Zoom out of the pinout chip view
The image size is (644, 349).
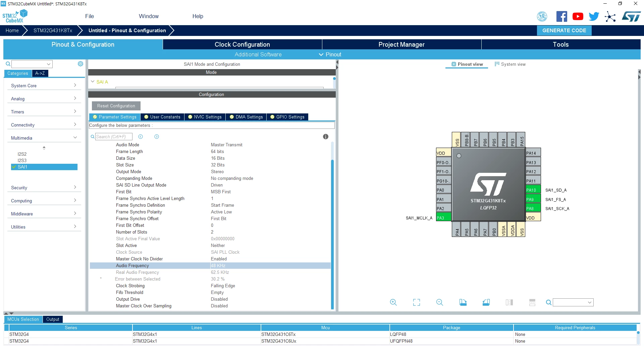coord(440,302)
